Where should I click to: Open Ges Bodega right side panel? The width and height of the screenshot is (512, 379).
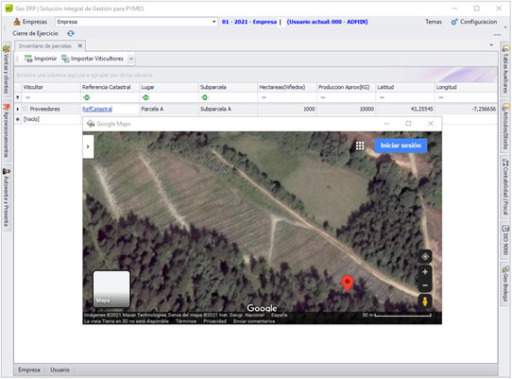point(505,284)
